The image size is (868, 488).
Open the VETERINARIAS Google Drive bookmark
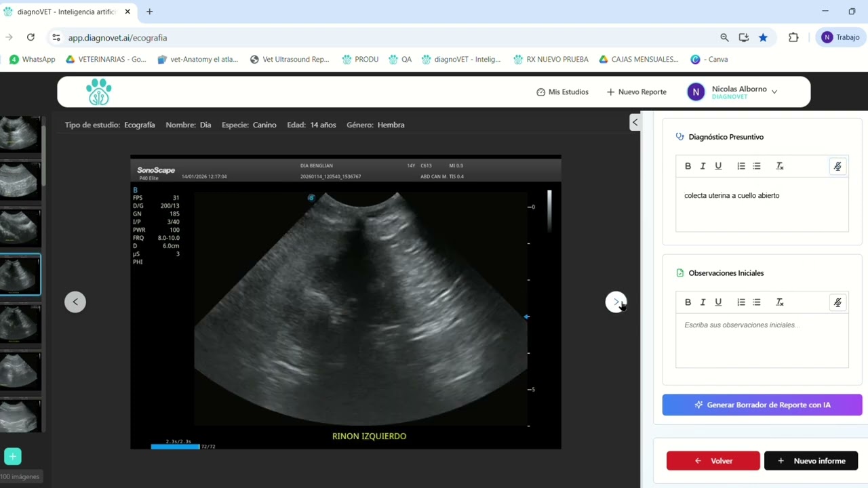tap(105, 59)
